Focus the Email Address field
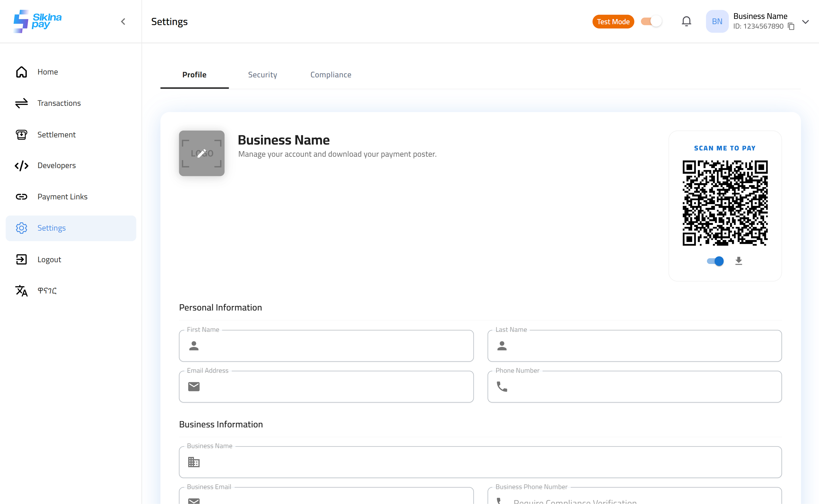The height and width of the screenshot is (504, 819). (x=333, y=387)
